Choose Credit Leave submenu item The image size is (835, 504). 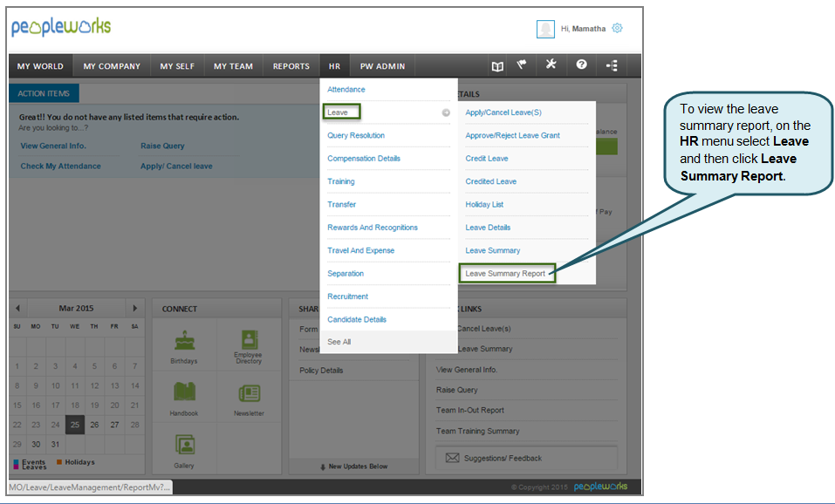coord(487,158)
